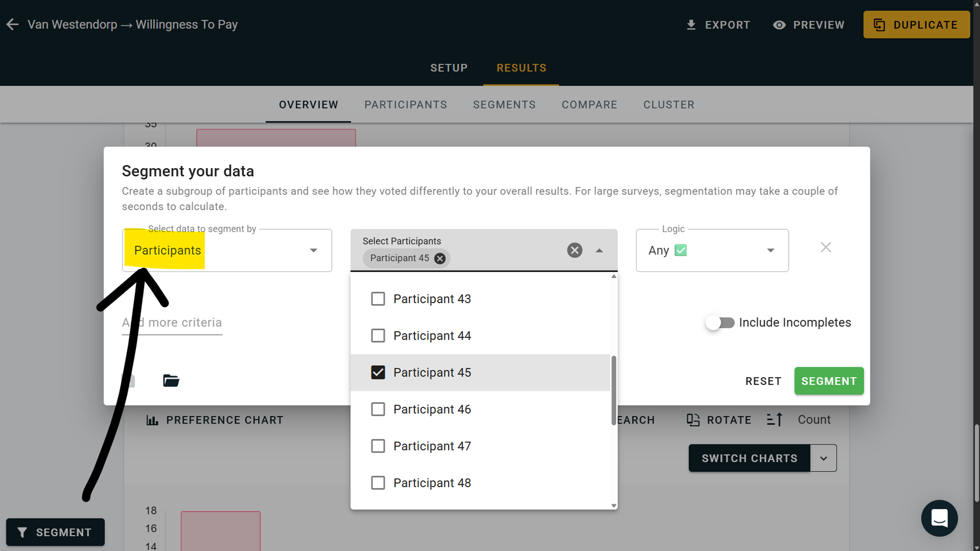Check the Participant 43 checkbox
The image size is (980, 551).
(378, 299)
